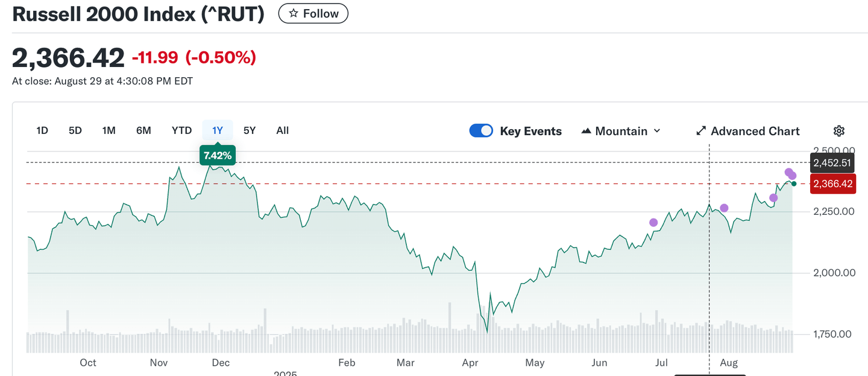Viewport: 868px width, 376px height.
Task: Click the 2,452.51 crosshair price label
Action: [x=832, y=163]
